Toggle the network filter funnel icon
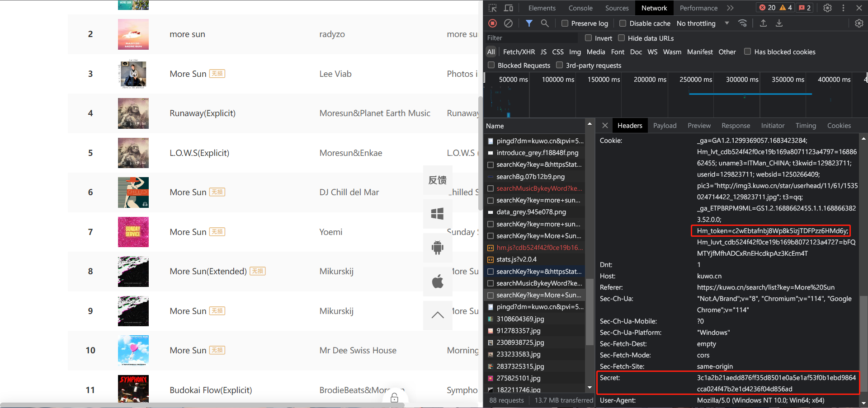Viewport: 868px width, 408px height. (x=529, y=23)
